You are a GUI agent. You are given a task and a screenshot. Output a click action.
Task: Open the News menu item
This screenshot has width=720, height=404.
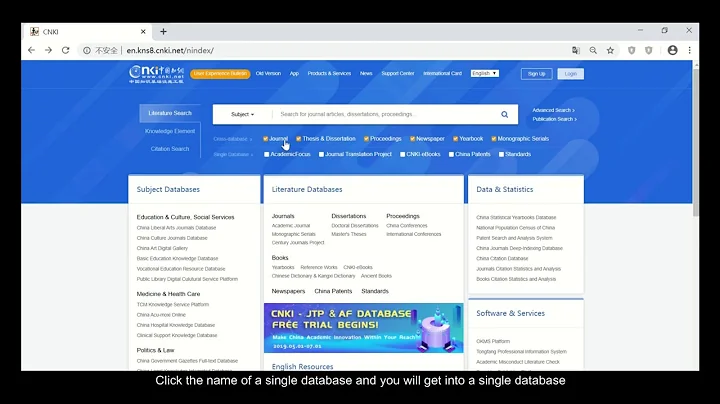366,73
